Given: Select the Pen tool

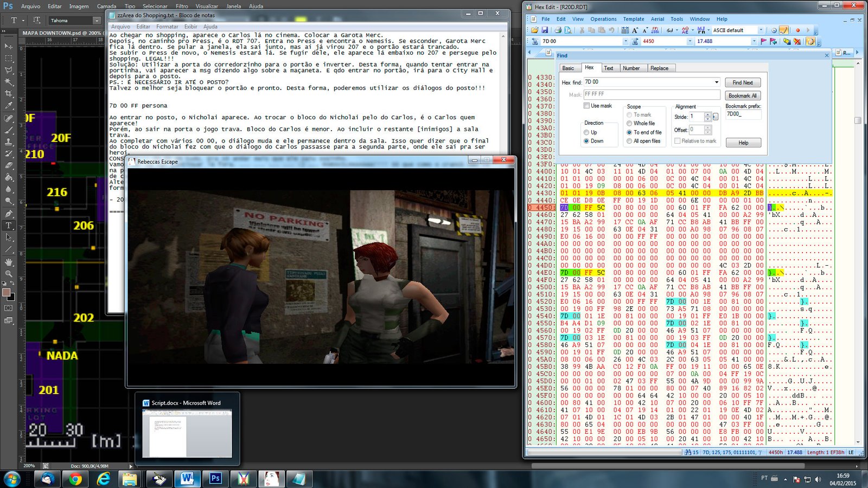Looking at the screenshot, I should click(9, 214).
